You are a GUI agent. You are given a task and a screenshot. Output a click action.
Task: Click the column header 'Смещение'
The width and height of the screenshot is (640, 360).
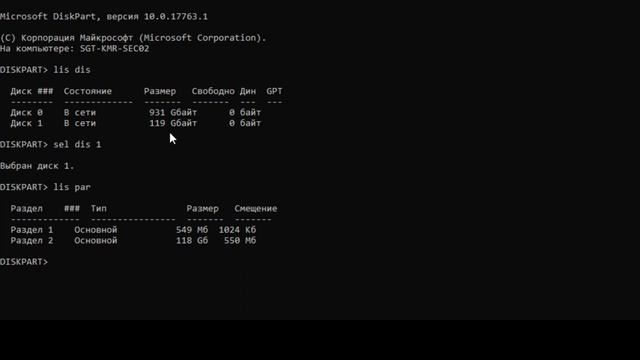[x=256, y=209]
